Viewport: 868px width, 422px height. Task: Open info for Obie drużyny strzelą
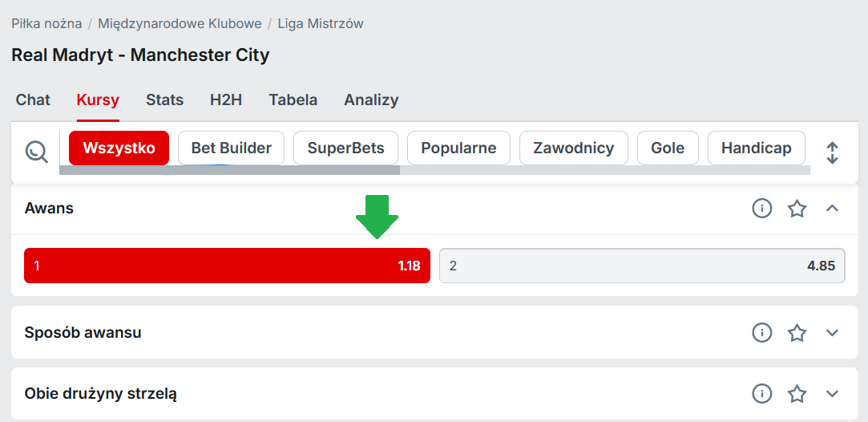click(761, 394)
